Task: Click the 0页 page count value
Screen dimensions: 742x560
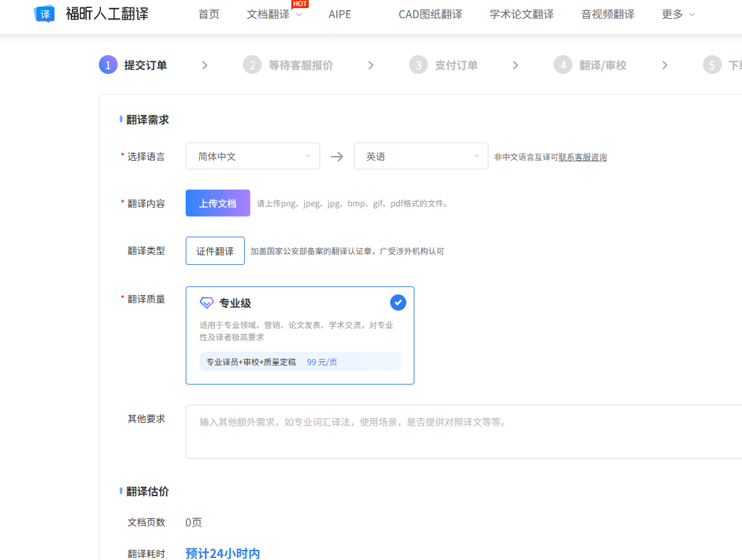Action: tap(194, 522)
